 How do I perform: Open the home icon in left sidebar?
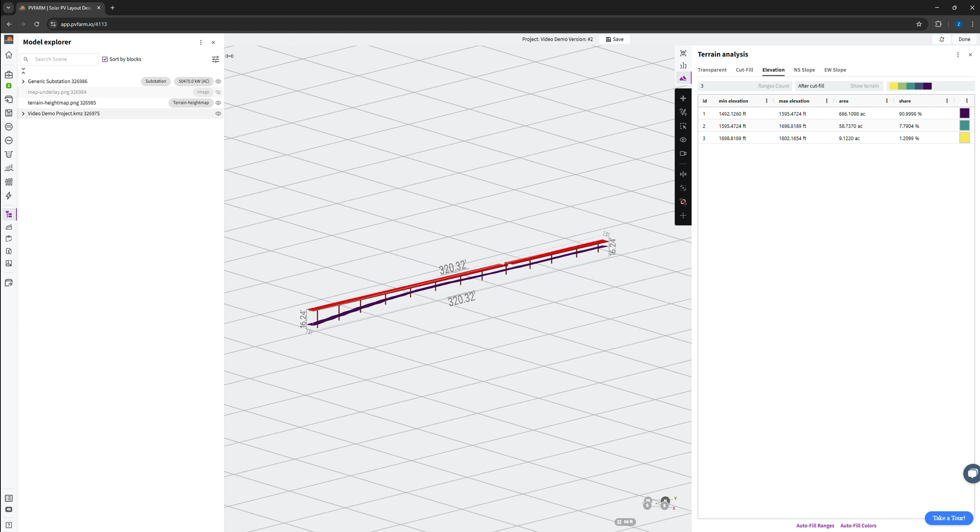click(x=9, y=55)
